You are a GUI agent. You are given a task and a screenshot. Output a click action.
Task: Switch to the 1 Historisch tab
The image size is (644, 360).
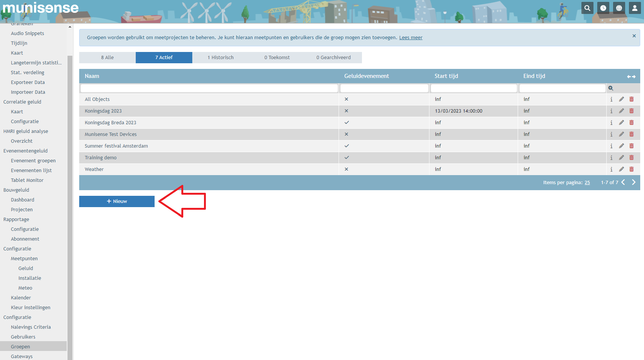point(221,58)
